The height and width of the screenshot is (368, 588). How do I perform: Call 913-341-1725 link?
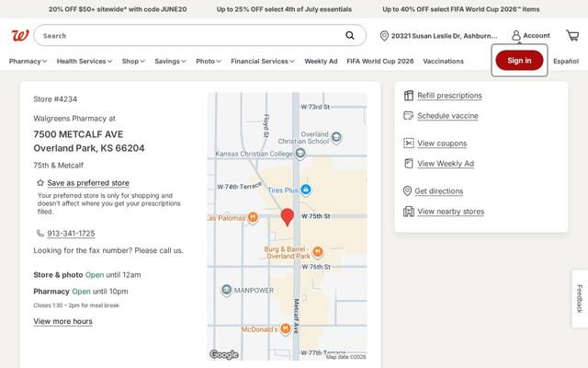point(71,233)
